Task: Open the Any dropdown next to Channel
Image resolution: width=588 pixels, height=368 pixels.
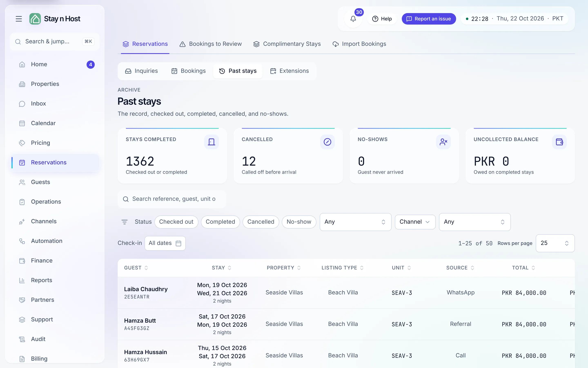Action: [474, 222]
